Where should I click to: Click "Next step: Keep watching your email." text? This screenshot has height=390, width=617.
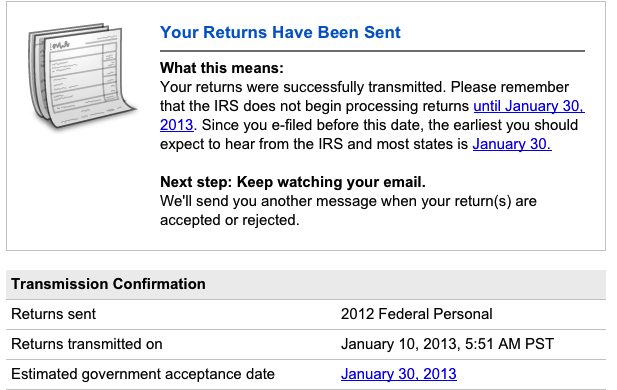coord(293,182)
